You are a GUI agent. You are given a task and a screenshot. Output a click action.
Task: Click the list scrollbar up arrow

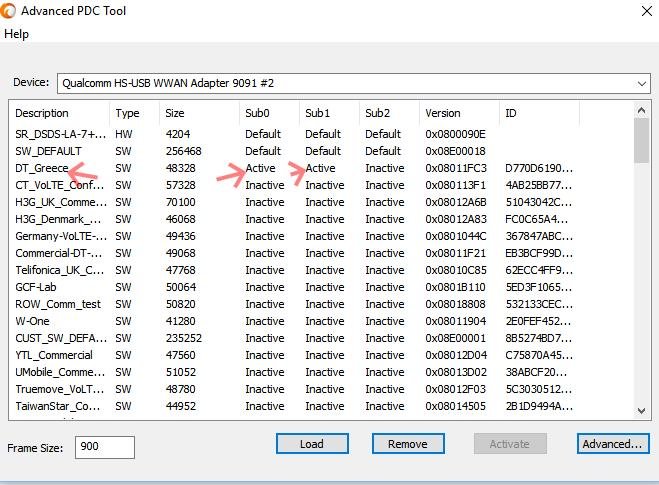(x=641, y=111)
